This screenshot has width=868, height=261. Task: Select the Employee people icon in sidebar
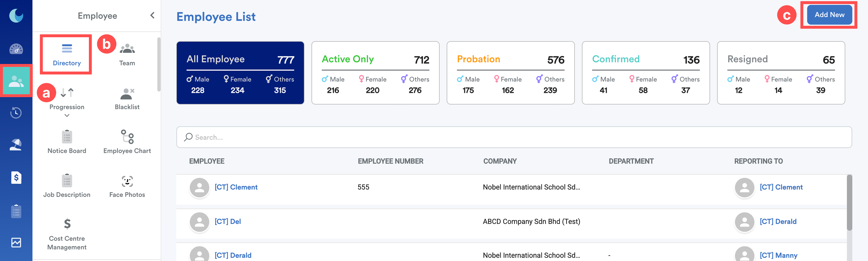tap(16, 81)
